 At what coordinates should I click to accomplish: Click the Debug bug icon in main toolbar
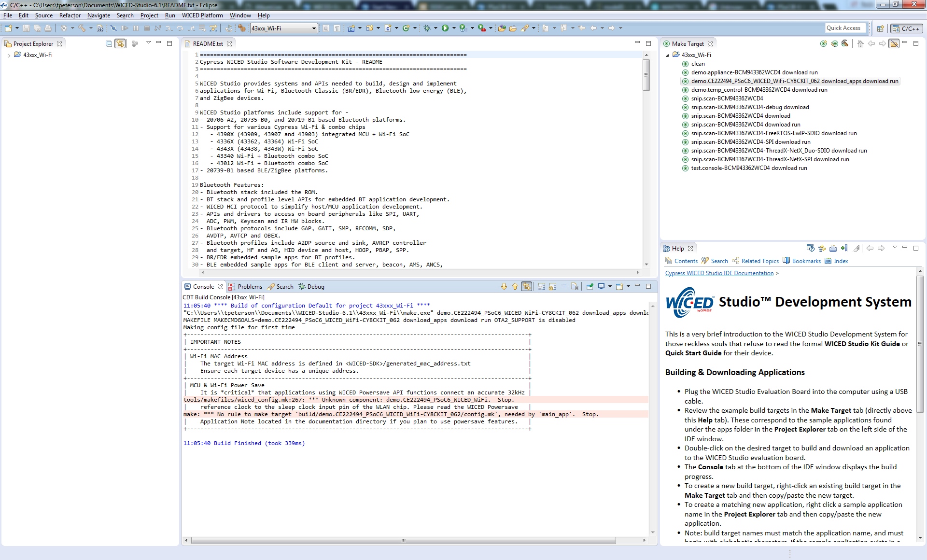click(427, 28)
